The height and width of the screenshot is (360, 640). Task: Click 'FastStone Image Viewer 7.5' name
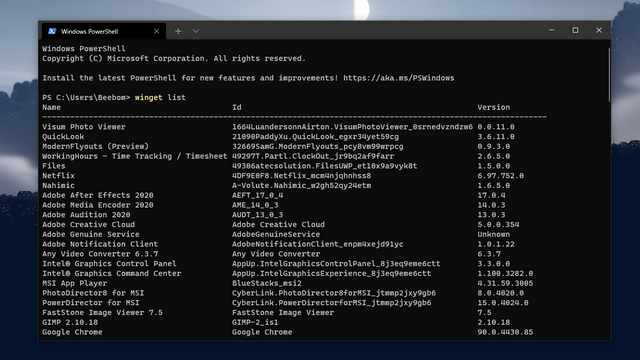(x=102, y=313)
